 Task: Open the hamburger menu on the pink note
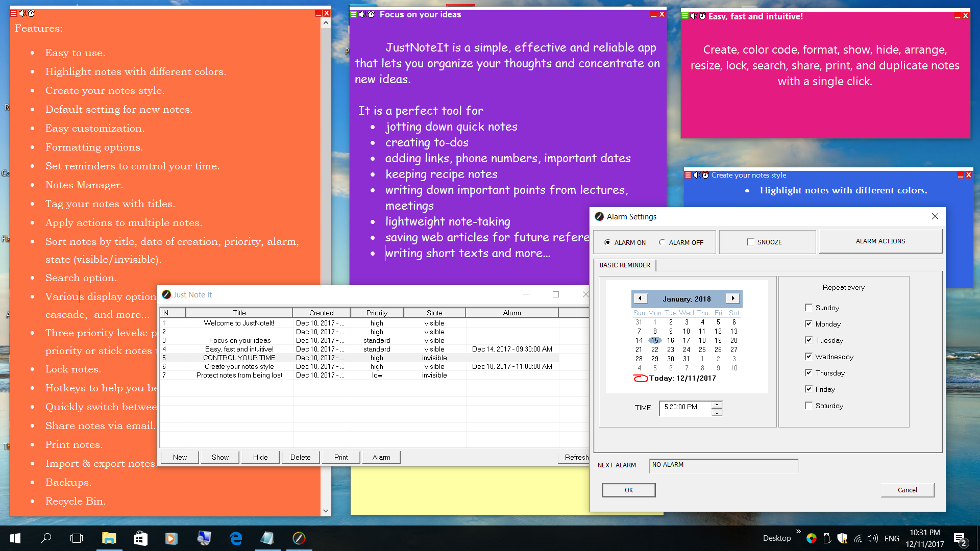(x=684, y=16)
